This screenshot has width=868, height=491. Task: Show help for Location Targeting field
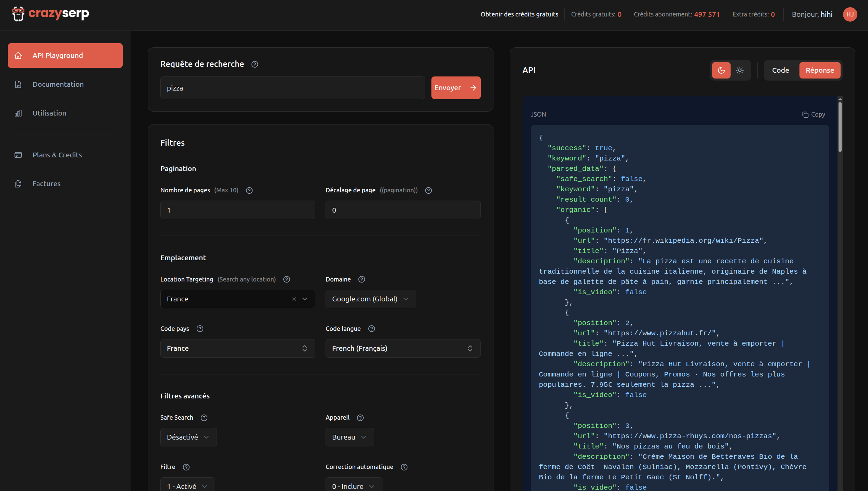[x=286, y=279]
